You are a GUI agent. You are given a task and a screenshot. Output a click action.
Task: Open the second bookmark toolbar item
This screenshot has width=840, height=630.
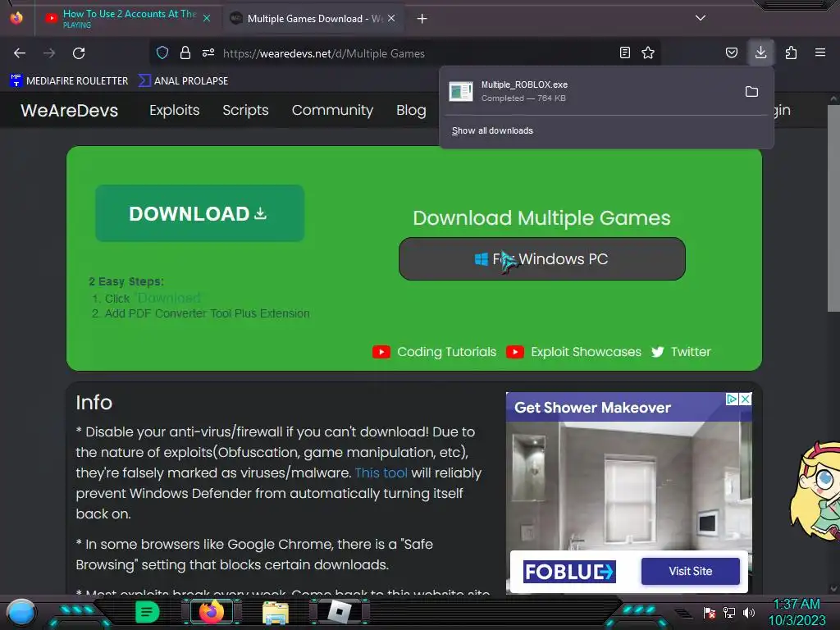coord(183,81)
